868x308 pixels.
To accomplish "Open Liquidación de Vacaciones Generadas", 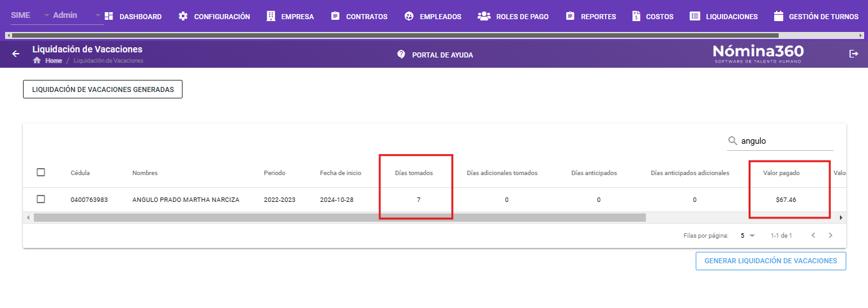I will point(103,89).
